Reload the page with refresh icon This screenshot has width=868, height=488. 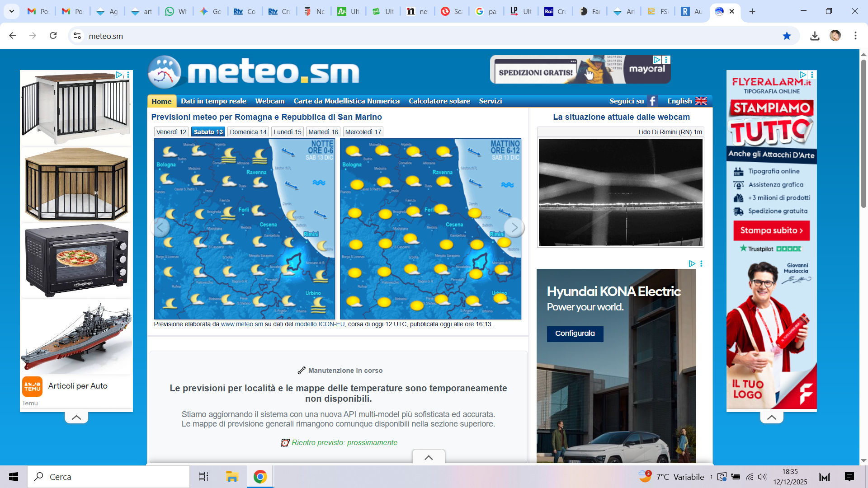(53, 36)
